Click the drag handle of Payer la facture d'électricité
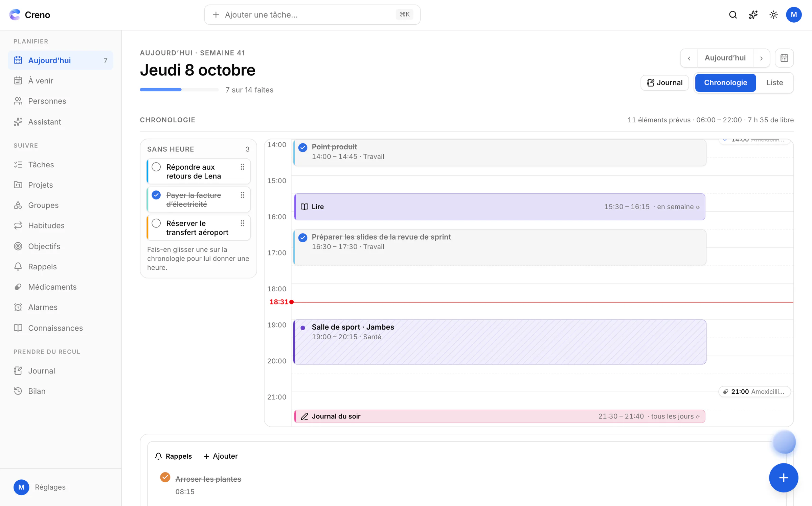This screenshot has width=812, height=506. [243, 195]
